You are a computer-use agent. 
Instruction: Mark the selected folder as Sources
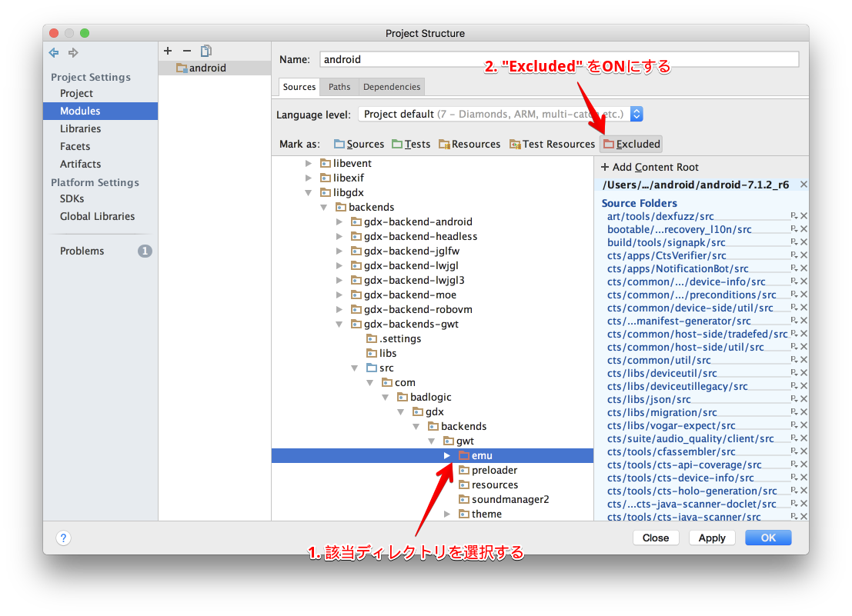359,144
